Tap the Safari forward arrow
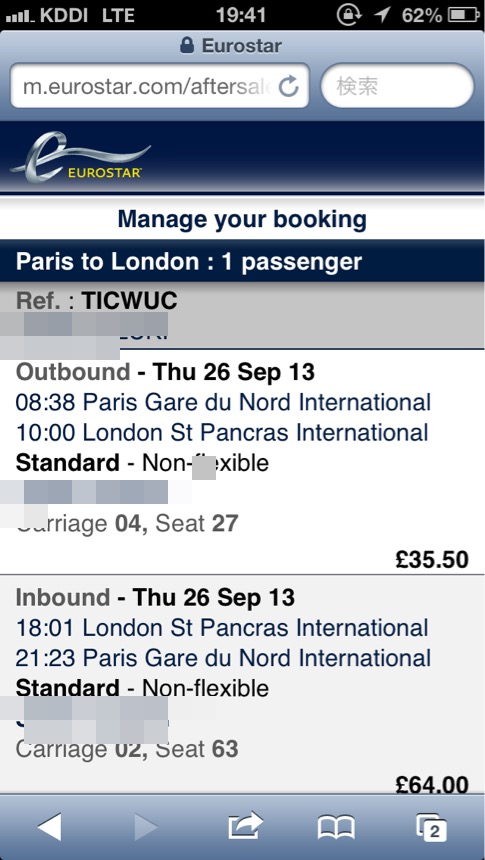This screenshot has height=860, width=485. (x=145, y=827)
